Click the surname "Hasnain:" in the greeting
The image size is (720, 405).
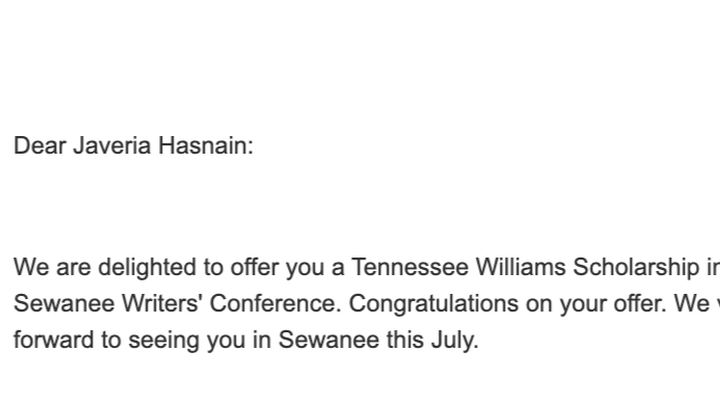coord(206,146)
